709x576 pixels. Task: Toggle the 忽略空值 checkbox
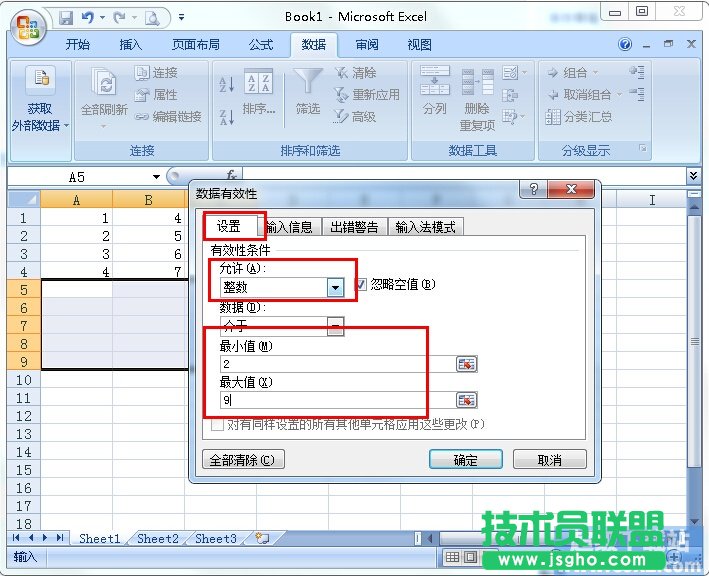[363, 284]
